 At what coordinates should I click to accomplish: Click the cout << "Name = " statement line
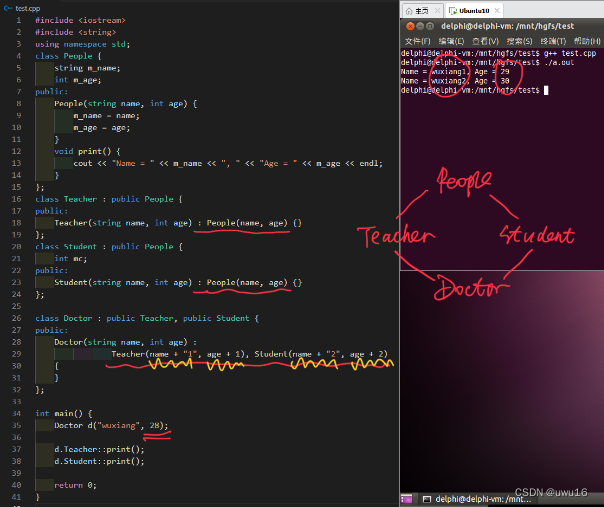(x=228, y=163)
